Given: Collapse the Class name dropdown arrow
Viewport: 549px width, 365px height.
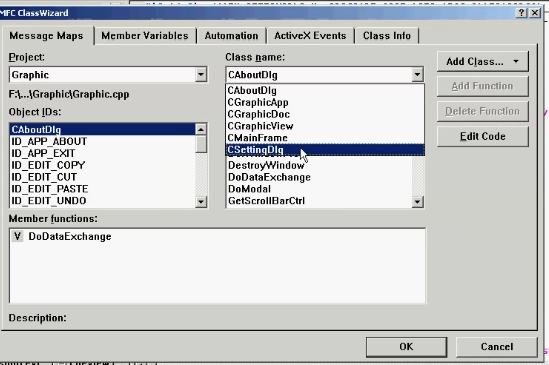Looking at the screenshot, I should (x=417, y=75).
